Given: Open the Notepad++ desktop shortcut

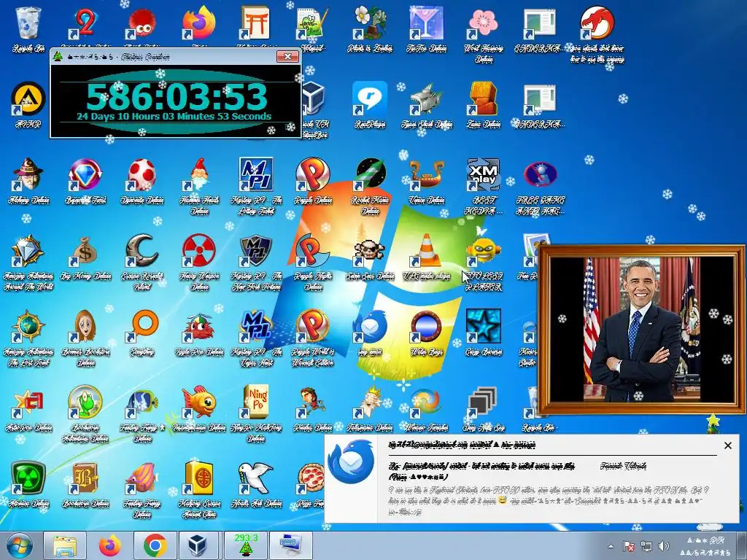Looking at the screenshot, I should (312, 24).
